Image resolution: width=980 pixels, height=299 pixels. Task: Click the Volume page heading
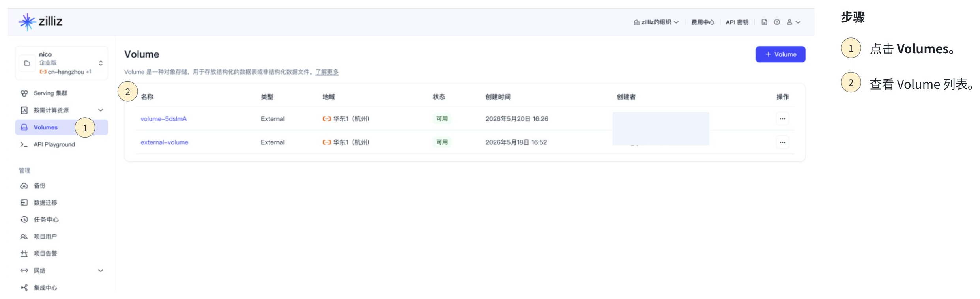[142, 54]
